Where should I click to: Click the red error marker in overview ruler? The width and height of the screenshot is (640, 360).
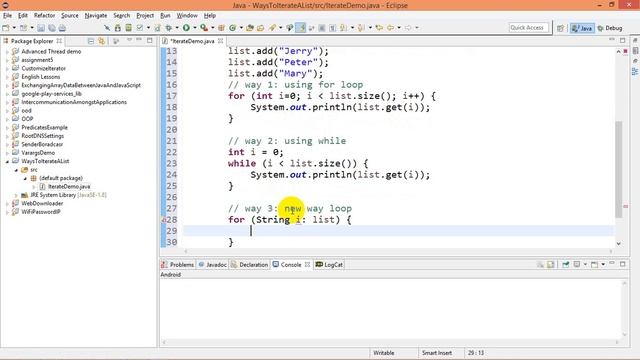pyautogui.click(x=625, y=207)
